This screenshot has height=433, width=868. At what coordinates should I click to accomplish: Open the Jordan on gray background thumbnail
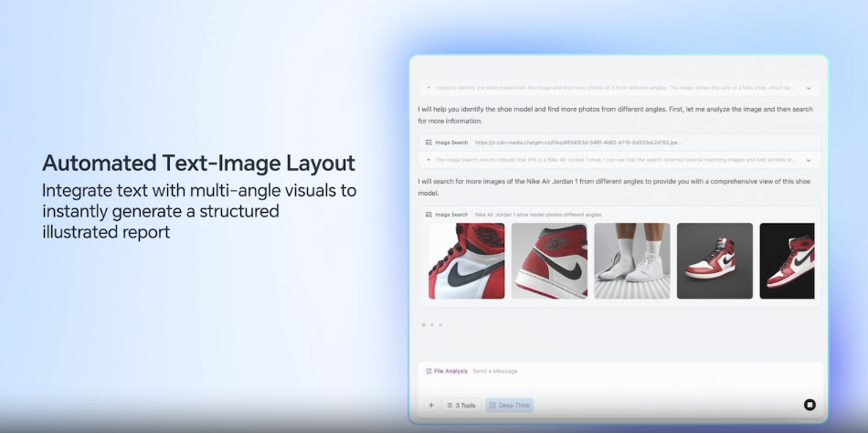[715, 260]
